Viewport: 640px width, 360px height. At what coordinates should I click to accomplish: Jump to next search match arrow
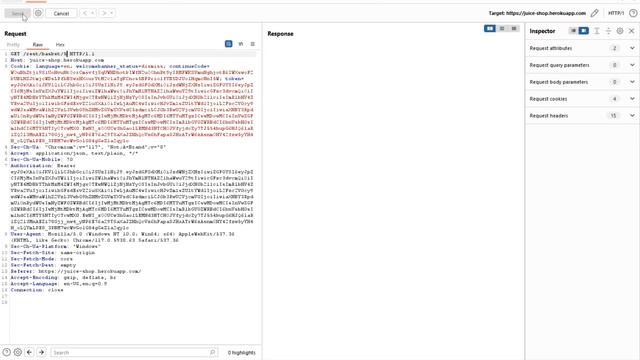41,352
